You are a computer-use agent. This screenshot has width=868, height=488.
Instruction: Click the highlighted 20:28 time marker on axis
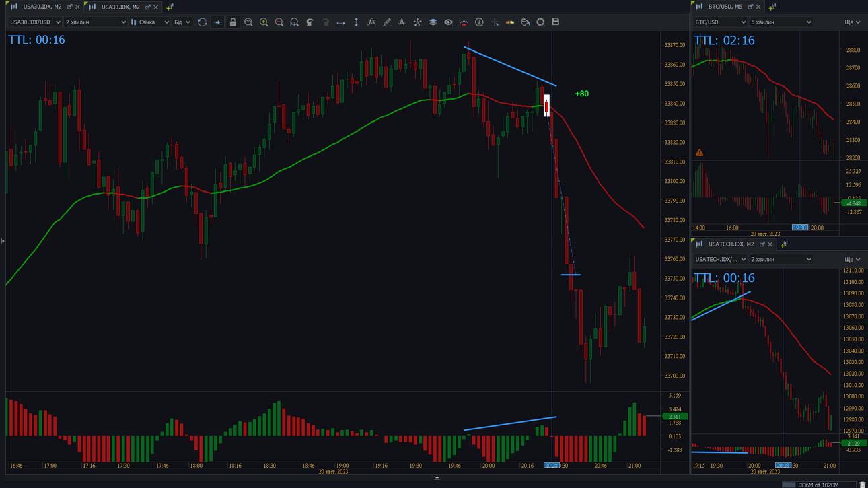(x=552, y=466)
